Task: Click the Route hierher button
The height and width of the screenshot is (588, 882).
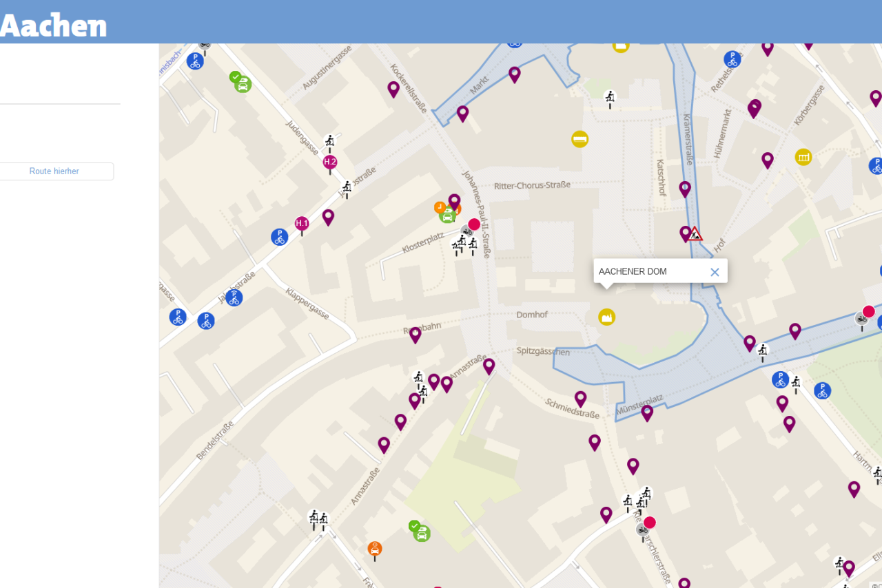Action: pyautogui.click(x=54, y=171)
